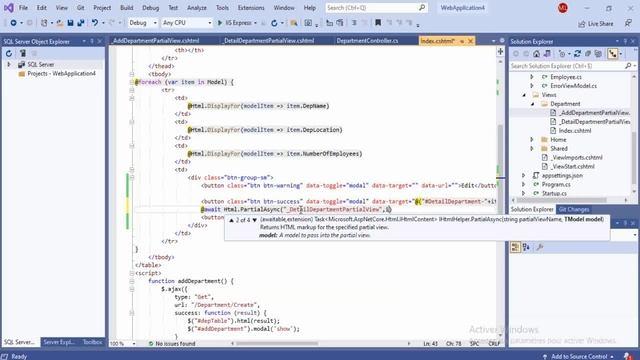The image size is (640, 360).
Task: Click the Open file toolbar icon
Action: [x=60, y=23]
